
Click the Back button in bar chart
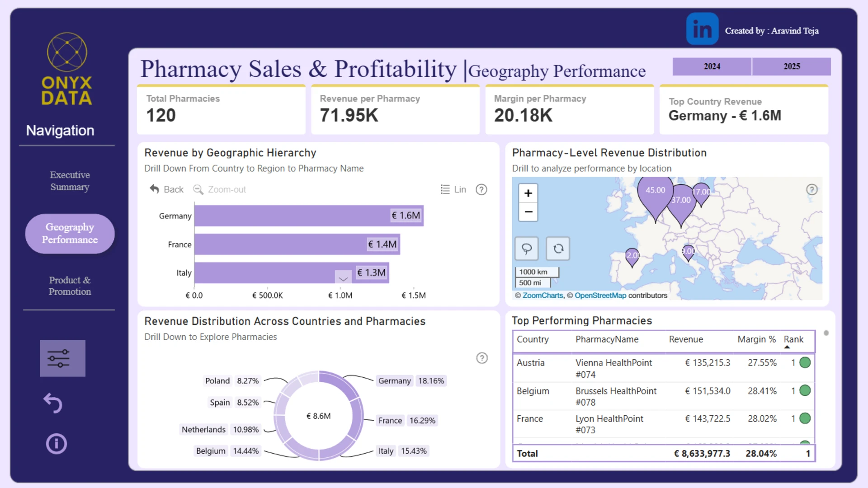coord(167,189)
